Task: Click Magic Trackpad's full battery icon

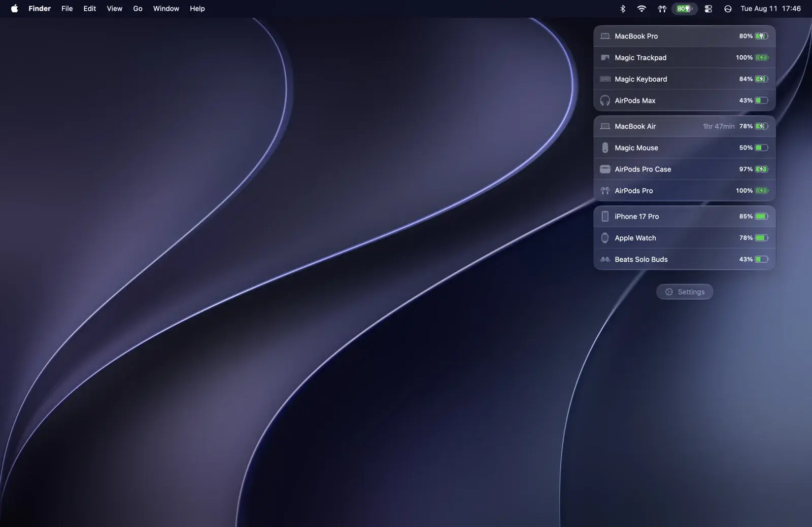Action: pos(762,57)
